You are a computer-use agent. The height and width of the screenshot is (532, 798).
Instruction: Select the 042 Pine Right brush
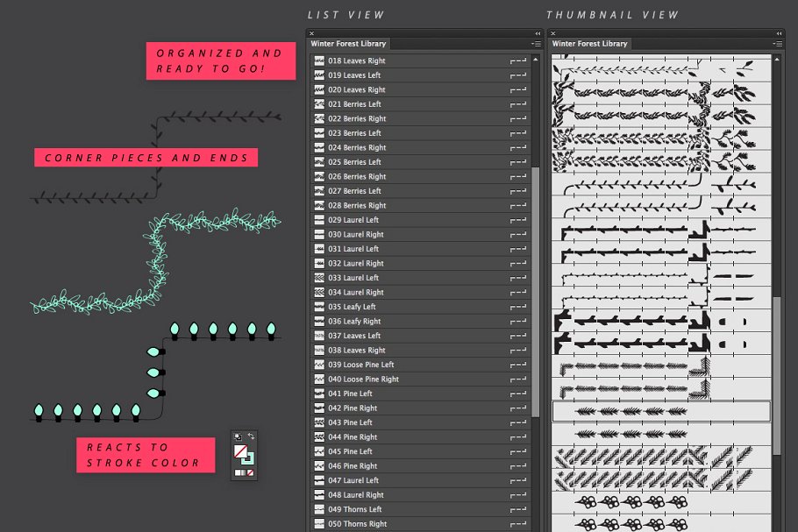pos(353,408)
